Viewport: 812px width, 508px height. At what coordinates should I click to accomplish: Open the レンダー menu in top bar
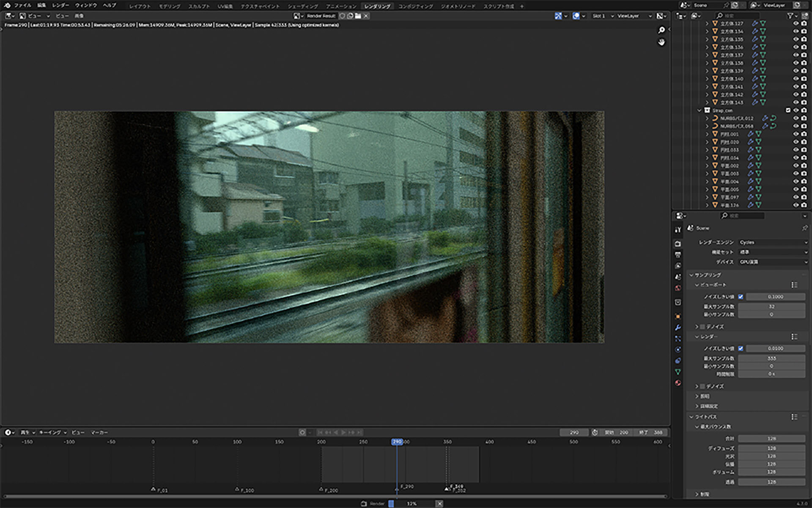click(60, 6)
